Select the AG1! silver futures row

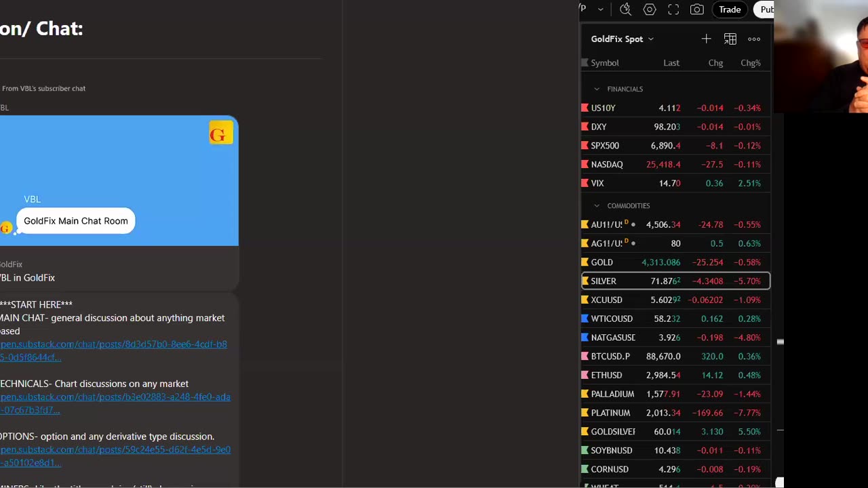pos(675,243)
